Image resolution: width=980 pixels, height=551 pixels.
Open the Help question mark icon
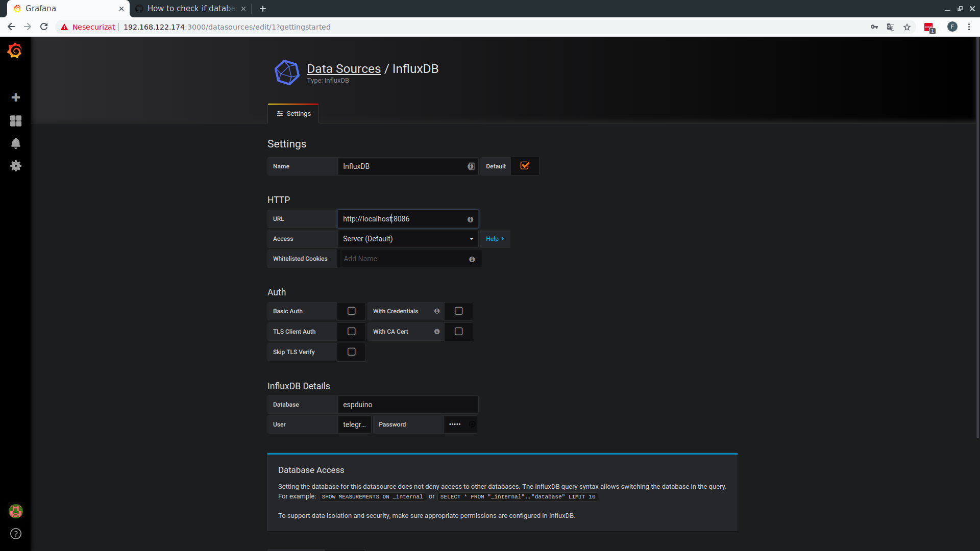(x=16, y=534)
